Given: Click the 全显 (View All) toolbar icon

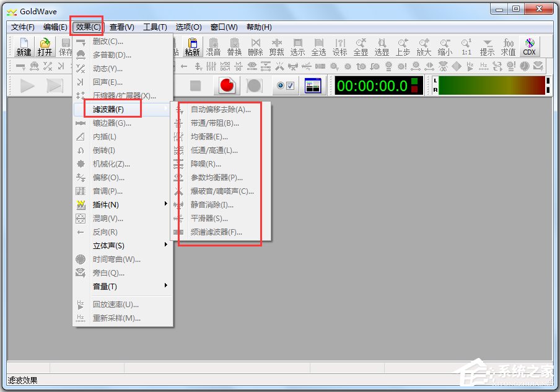Looking at the screenshot, I should [361, 47].
